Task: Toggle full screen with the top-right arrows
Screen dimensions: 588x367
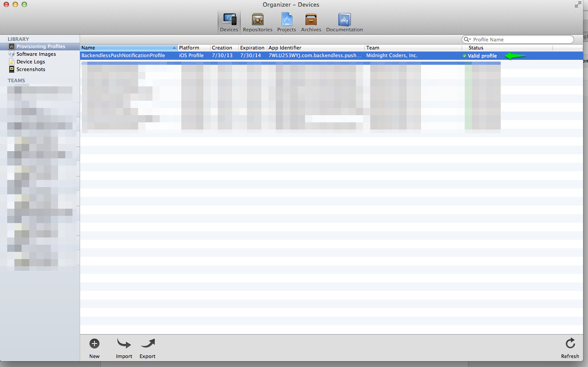Action: click(578, 4)
